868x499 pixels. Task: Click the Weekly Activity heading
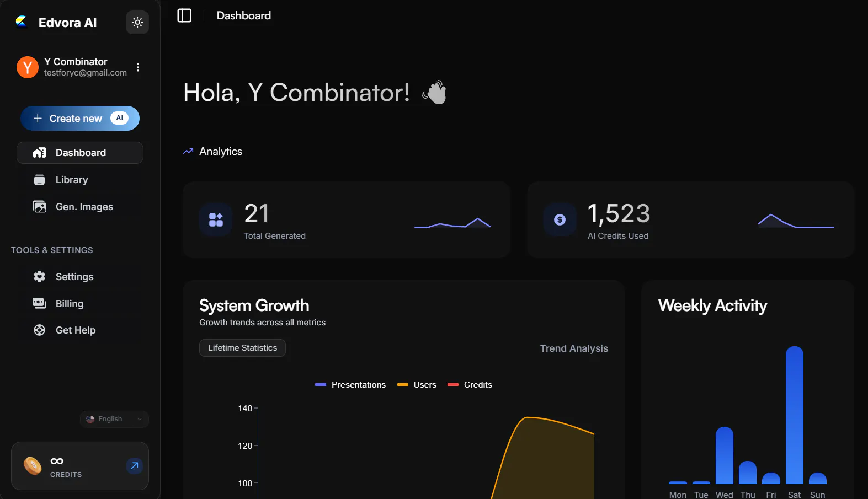tap(712, 305)
